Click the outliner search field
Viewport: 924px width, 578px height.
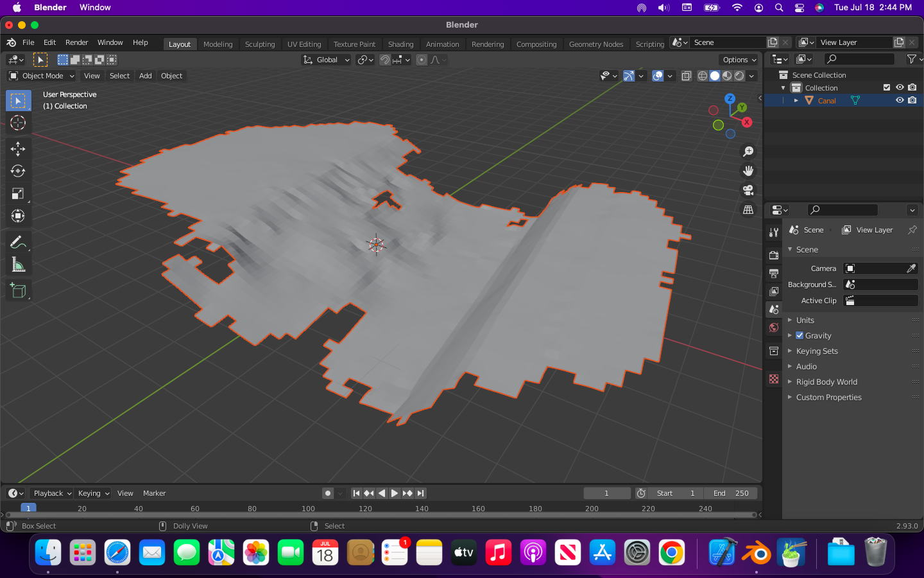(x=859, y=59)
